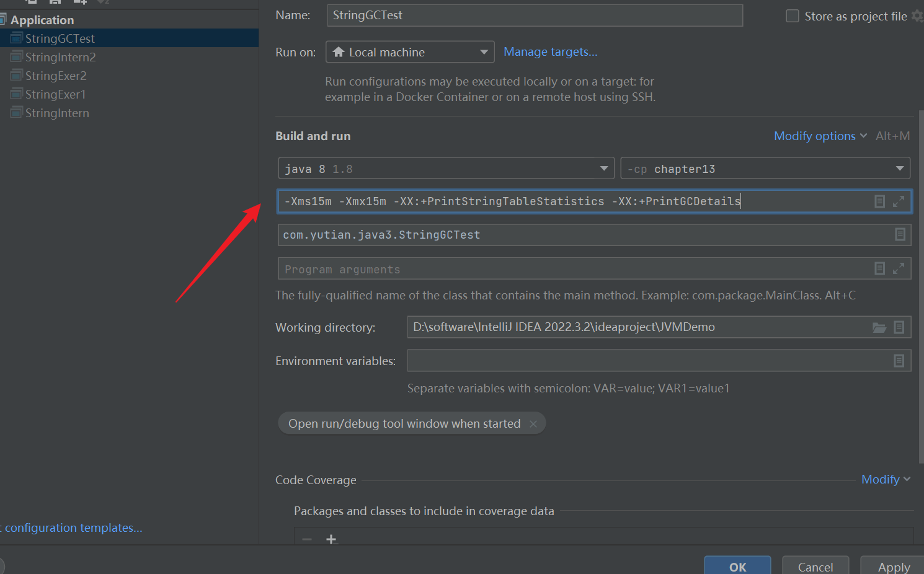Enable Store as project file checkbox

(793, 16)
